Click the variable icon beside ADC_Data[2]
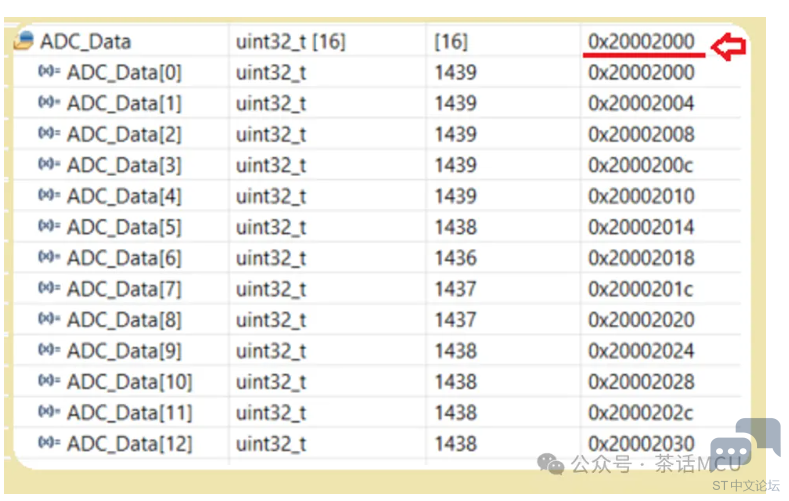Image resolution: width=789 pixels, height=501 pixels. tap(49, 133)
